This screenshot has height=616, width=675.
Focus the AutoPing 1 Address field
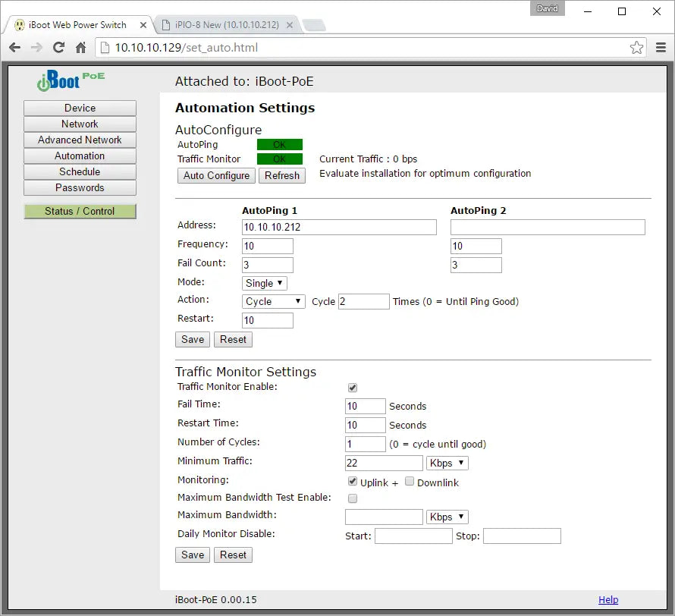(x=339, y=228)
